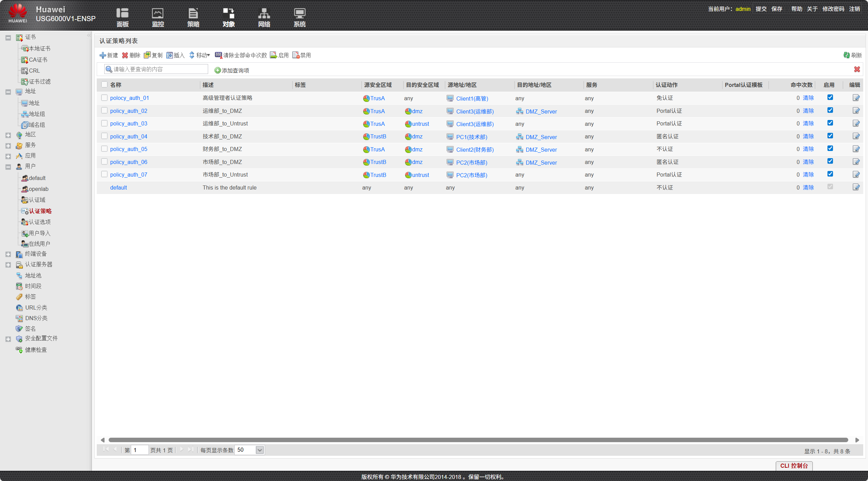Viewport: 868px width, 481px height.
Task: Check the select-all checkbox in header
Action: (x=104, y=85)
